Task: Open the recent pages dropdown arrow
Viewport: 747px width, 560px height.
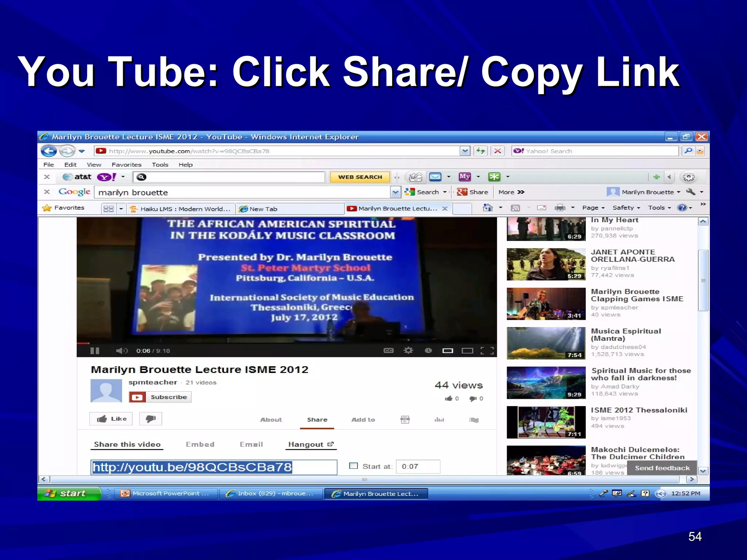Action: pyautogui.click(x=82, y=151)
